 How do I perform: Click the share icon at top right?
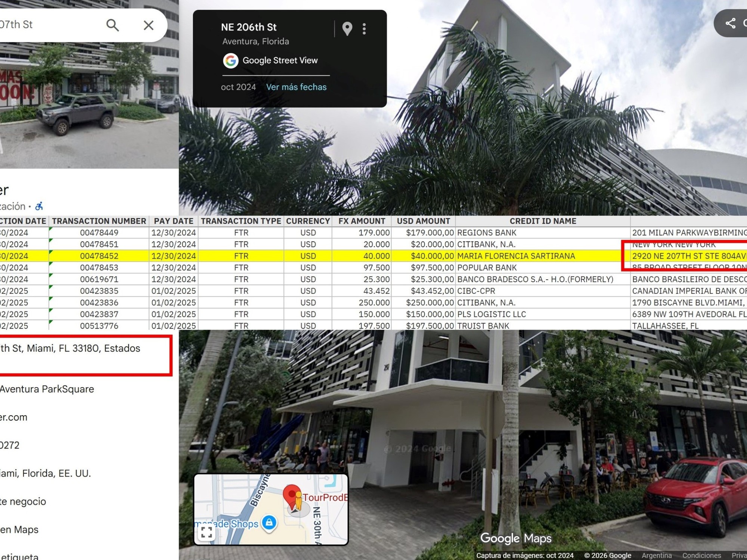point(731,23)
